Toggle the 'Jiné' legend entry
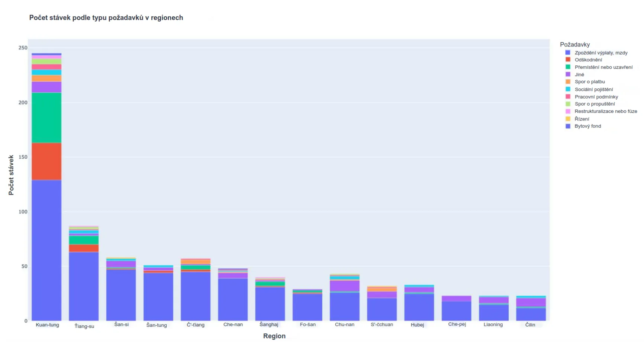This screenshot has width=644, height=342. click(579, 75)
